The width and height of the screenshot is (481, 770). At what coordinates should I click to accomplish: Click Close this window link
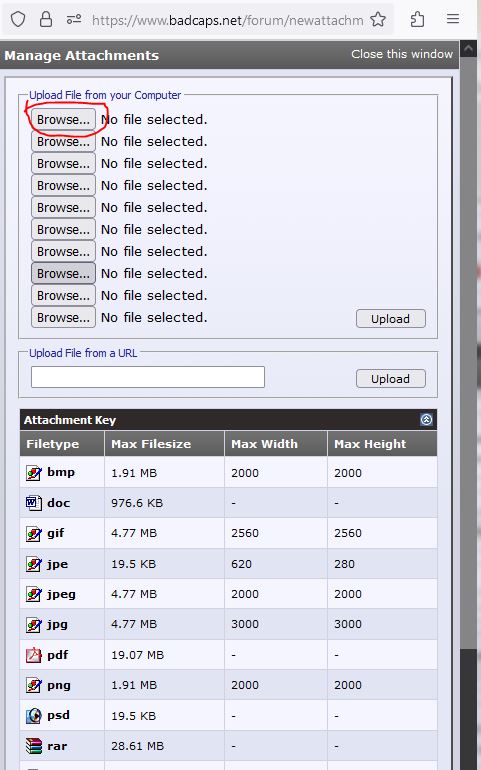[402, 54]
